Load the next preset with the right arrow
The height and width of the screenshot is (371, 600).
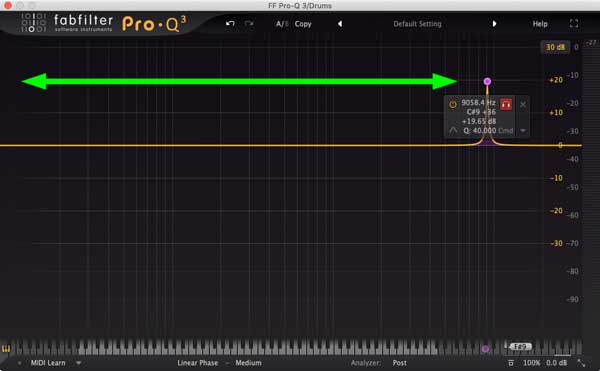[494, 24]
